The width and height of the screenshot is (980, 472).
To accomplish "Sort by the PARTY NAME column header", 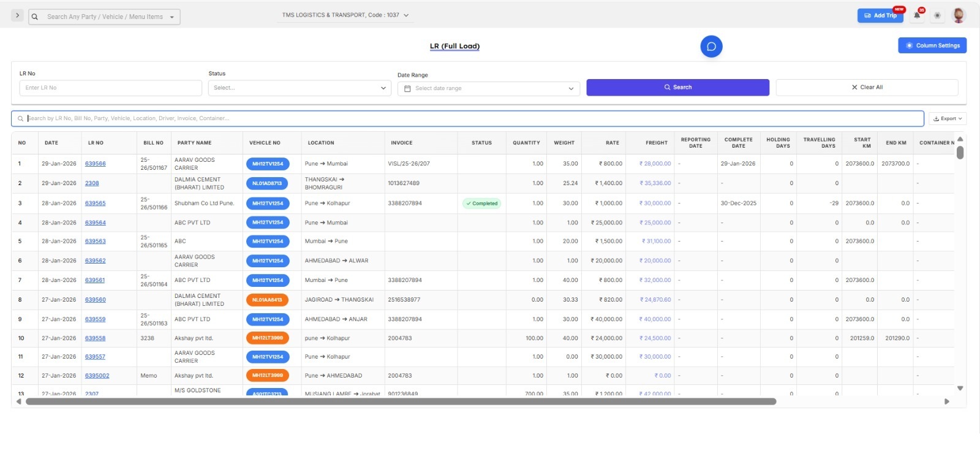I will (194, 143).
